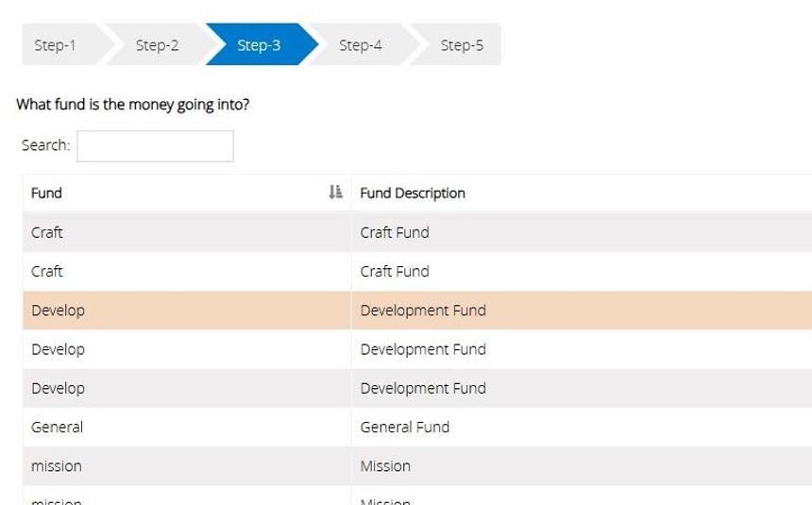Choose the highlighted Develop fund row

[x=58, y=311]
